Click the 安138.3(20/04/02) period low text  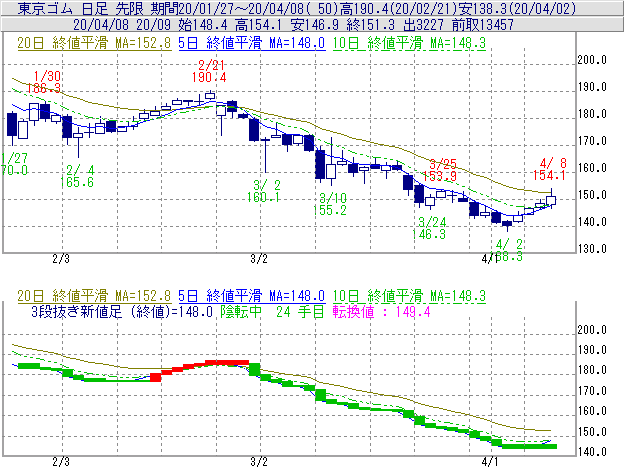[515, 8]
